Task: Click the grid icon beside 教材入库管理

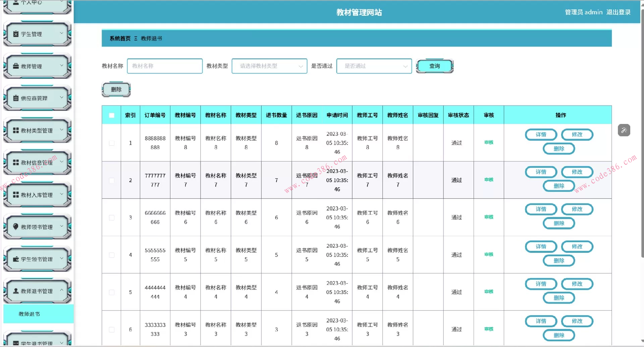Action: (16, 195)
